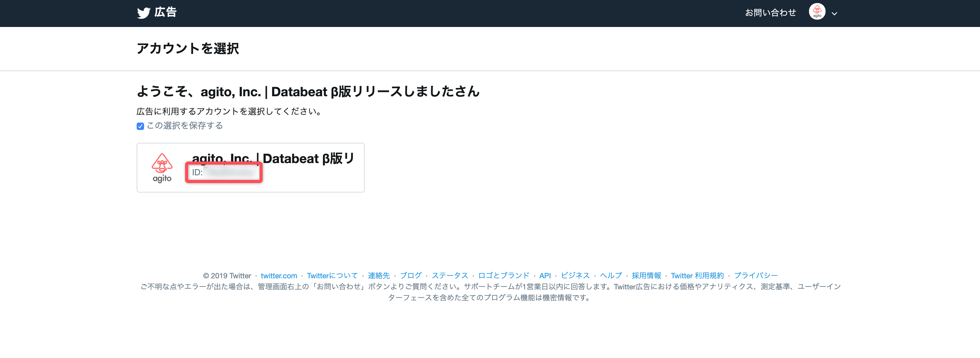Open the ステータス footer link
980x358 pixels.
point(450,276)
